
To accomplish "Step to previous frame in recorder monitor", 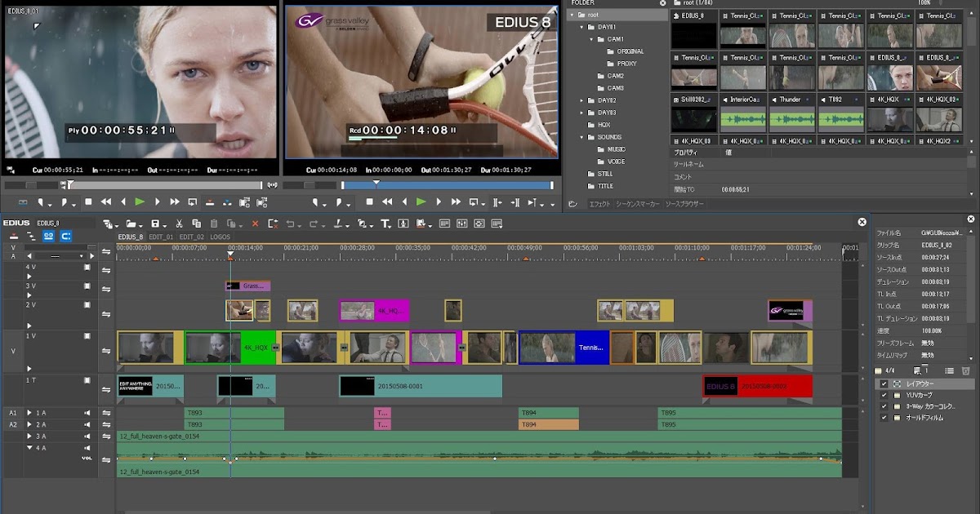I will [x=405, y=202].
